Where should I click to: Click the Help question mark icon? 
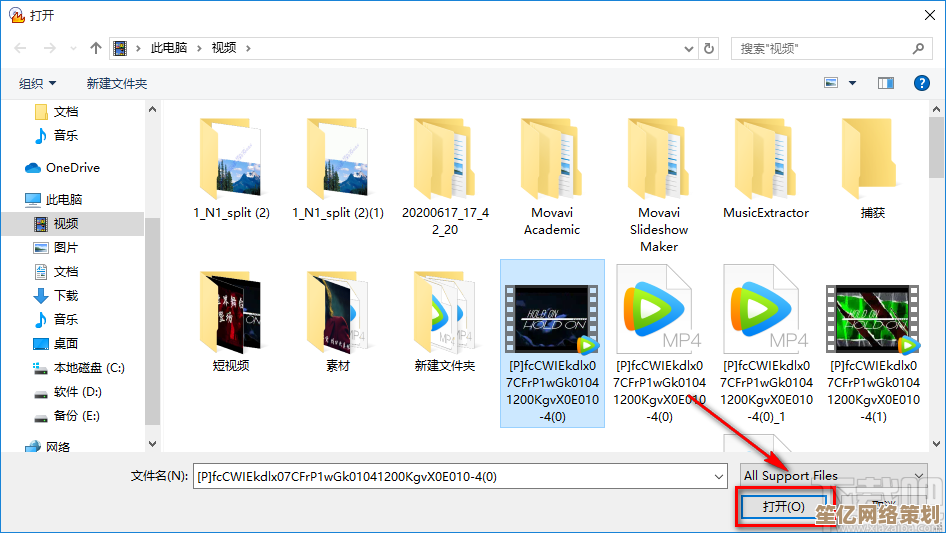click(921, 83)
